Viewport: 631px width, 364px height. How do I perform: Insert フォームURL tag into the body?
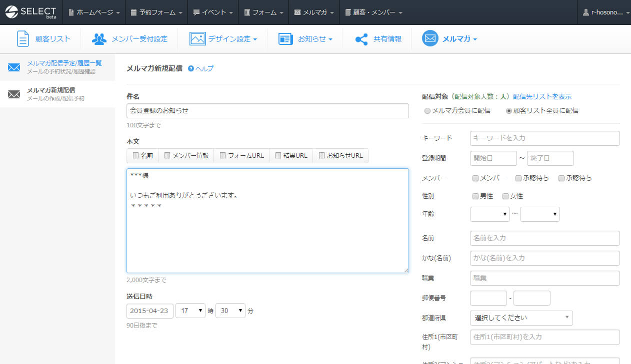coord(241,156)
